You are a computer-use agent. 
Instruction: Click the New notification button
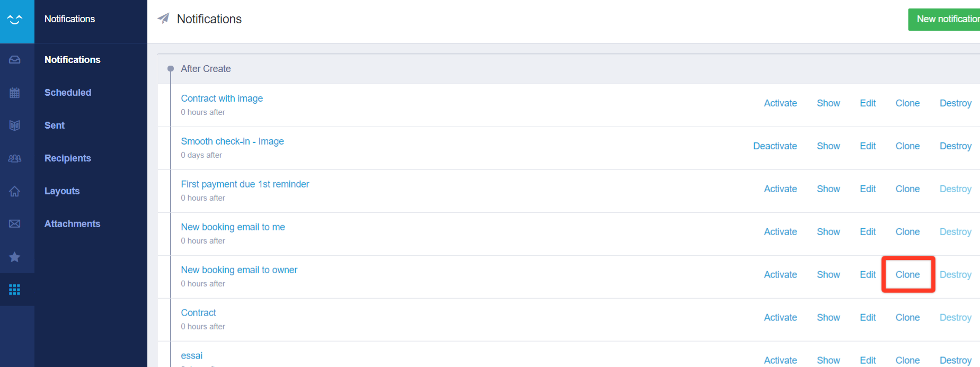click(946, 19)
